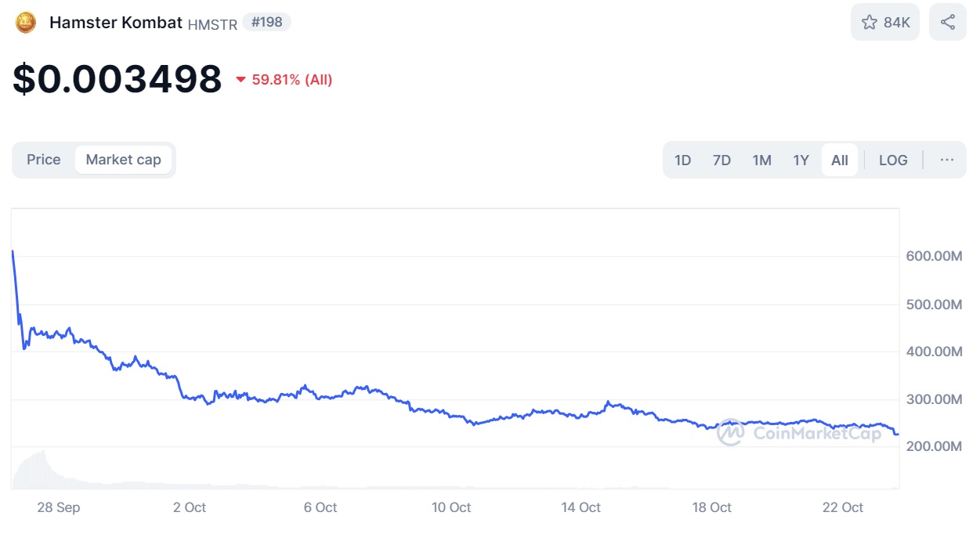Click the 18 Oct date label

tap(712, 507)
